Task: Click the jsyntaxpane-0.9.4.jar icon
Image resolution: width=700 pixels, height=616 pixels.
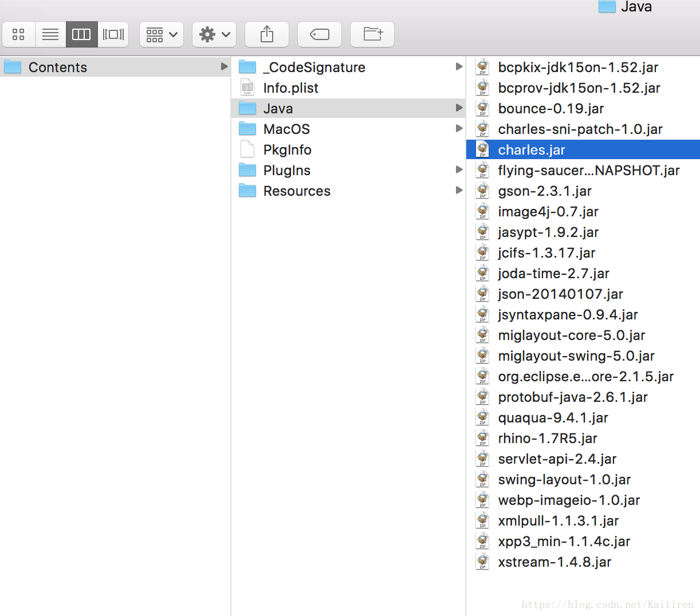Action: (x=483, y=314)
